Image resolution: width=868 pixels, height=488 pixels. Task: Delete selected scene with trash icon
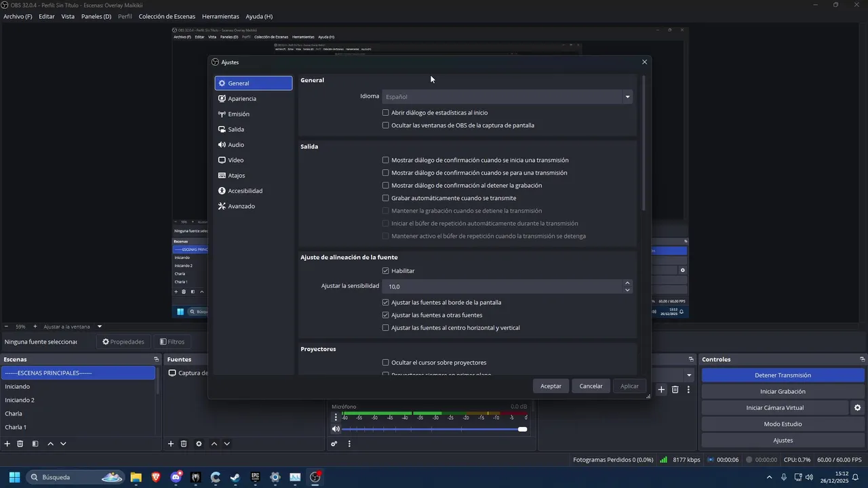pyautogui.click(x=20, y=444)
